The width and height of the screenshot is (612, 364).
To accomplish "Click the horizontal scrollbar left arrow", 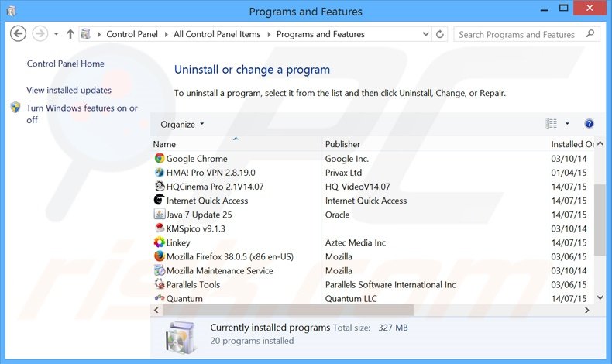I will [156, 310].
